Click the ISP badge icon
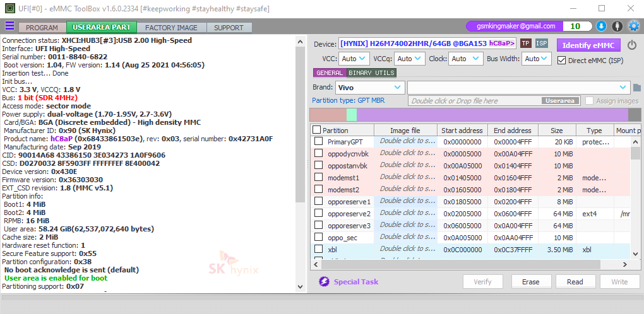The image size is (644, 314). pyautogui.click(x=542, y=44)
